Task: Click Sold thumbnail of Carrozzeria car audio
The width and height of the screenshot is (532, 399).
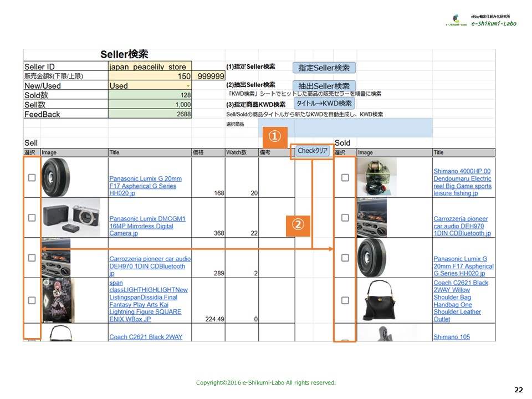Action: click(372, 217)
